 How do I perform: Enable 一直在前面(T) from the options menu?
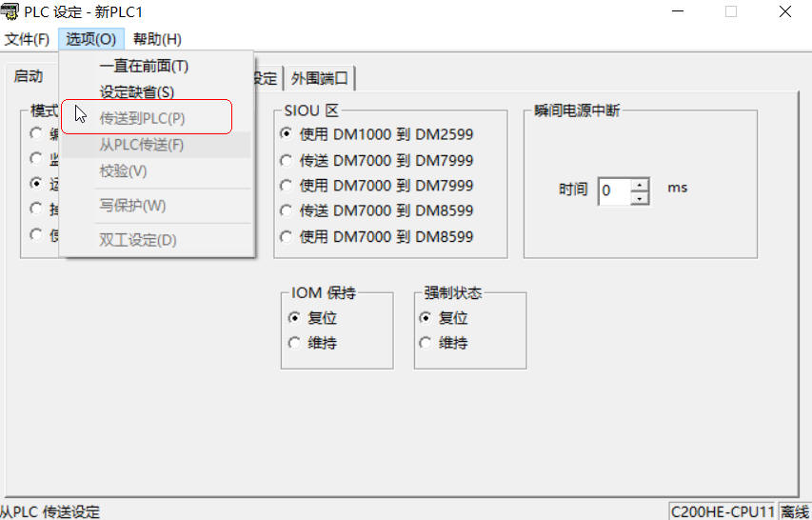(x=144, y=67)
